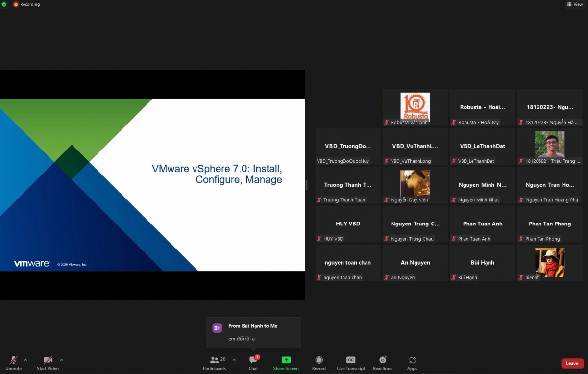This screenshot has height=374, width=588.
Task: Click muted mic icon on Robusta - Hoài My tile
Action: [454, 123]
